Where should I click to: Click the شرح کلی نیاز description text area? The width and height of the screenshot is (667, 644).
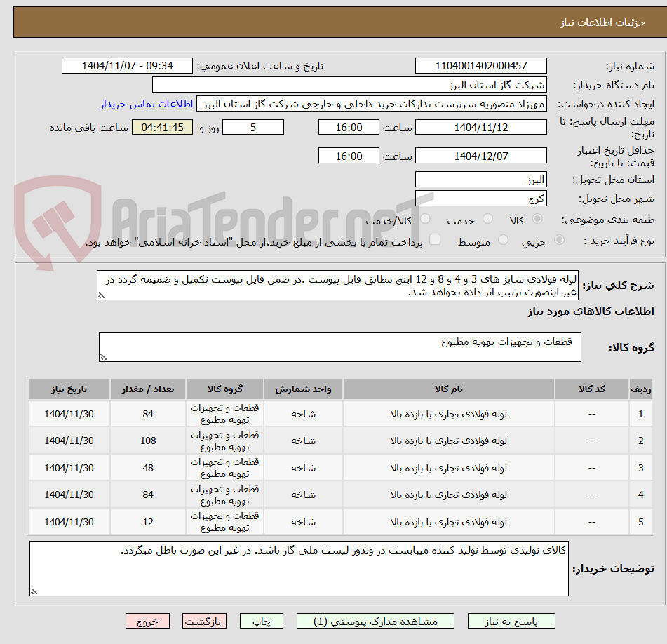pyautogui.click(x=337, y=286)
